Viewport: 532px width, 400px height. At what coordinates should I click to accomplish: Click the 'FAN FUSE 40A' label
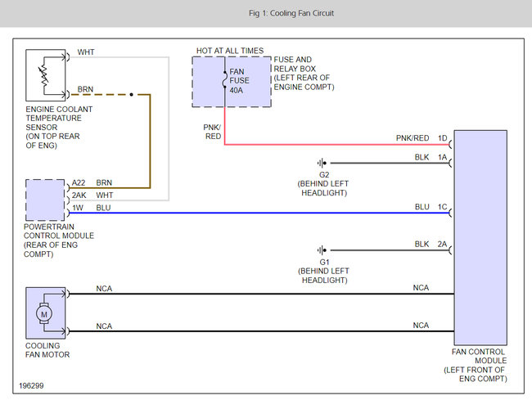pyautogui.click(x=239, y=81)
